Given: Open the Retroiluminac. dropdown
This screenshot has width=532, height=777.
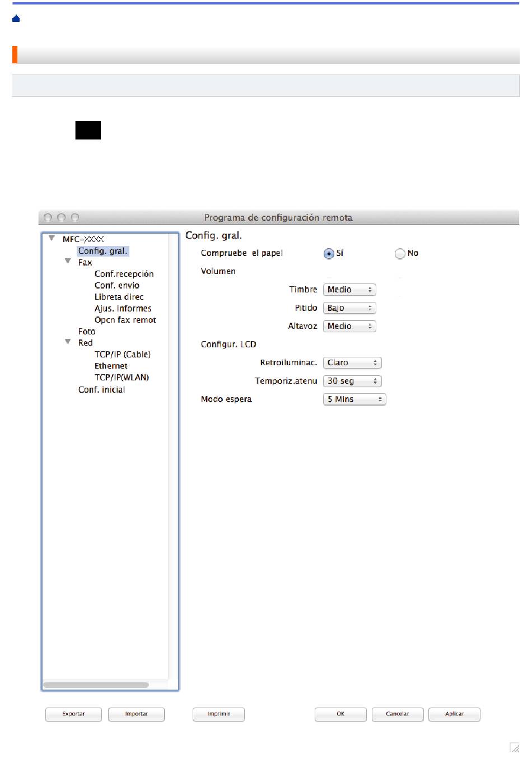Looking at the screenshot, I should (x=352, y=363).
